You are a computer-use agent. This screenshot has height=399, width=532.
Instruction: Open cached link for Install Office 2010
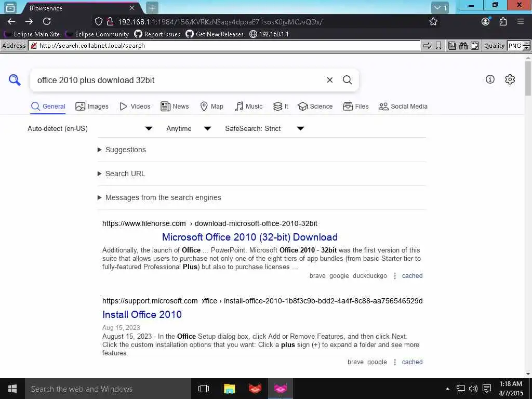click(x=412, y=362)
